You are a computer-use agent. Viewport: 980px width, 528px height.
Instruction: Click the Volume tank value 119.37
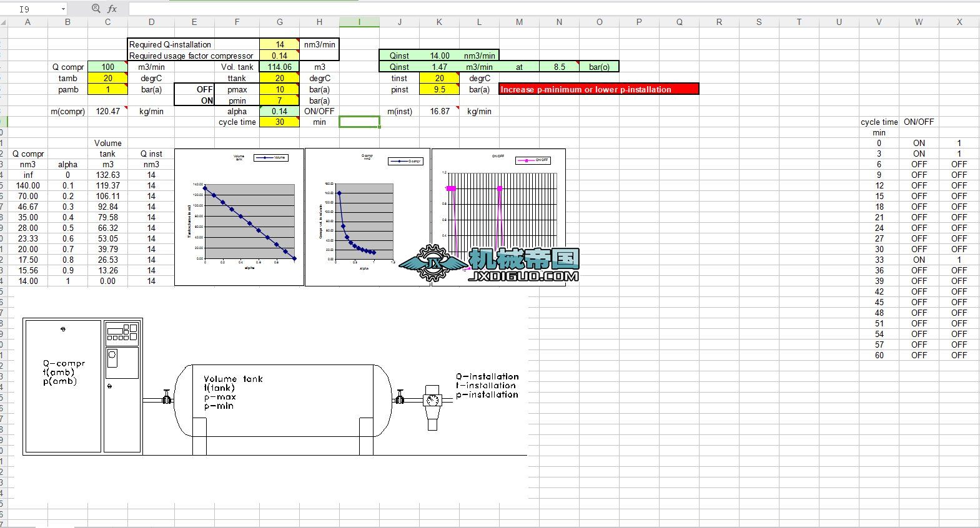pos(107,185)
